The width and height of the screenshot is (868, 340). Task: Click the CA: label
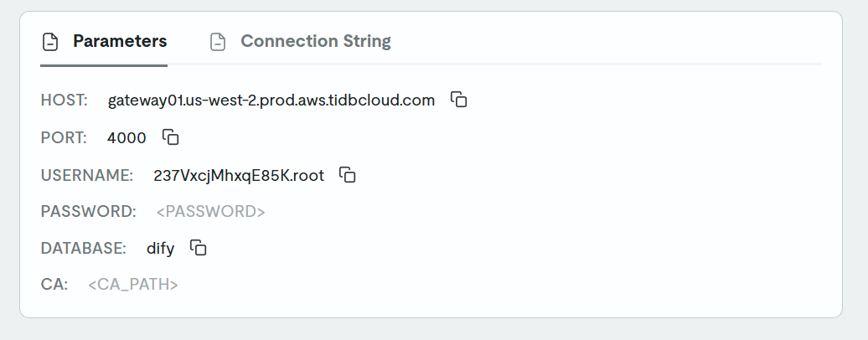pos(54,285)
